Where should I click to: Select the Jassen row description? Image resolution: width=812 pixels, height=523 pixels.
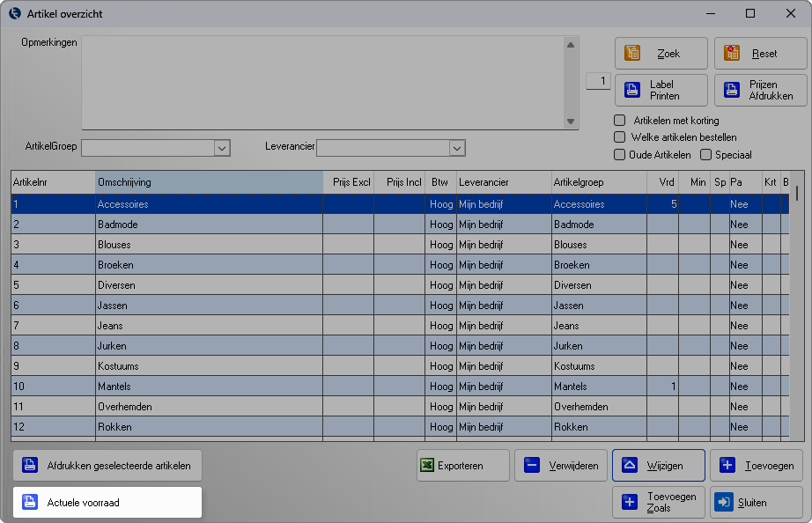coord(113,305)
